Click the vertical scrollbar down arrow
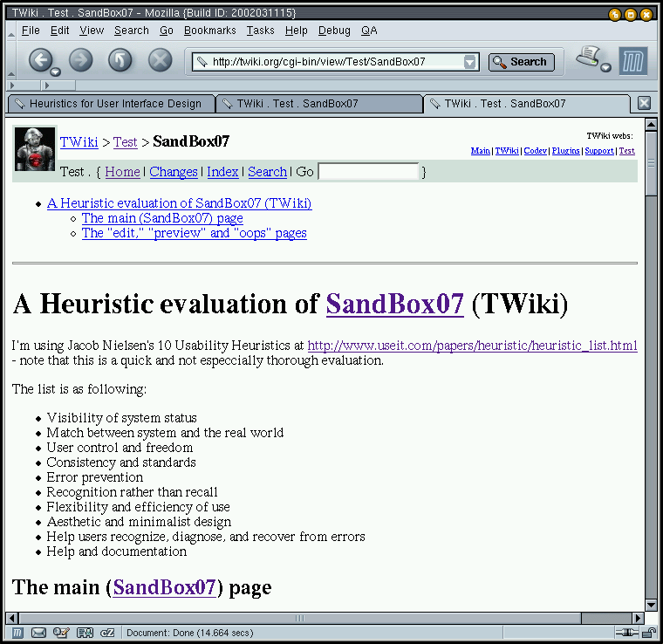663x644 pixels. pos(651,605)
